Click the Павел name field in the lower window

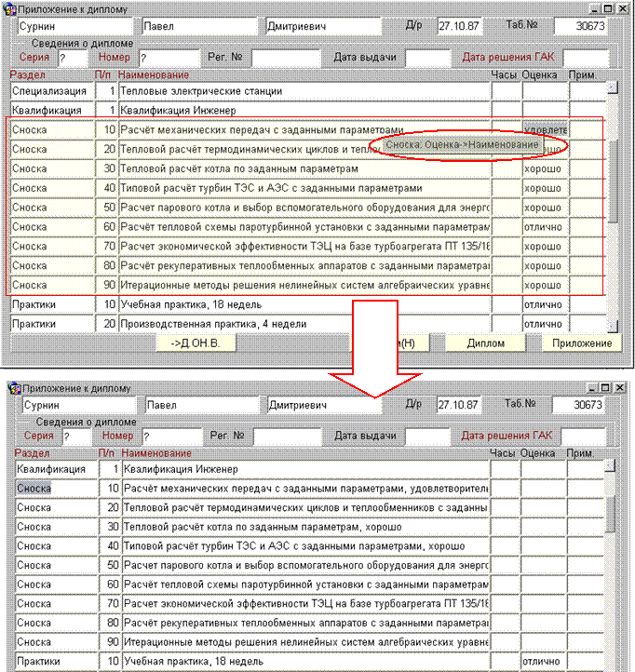[202, 405]
